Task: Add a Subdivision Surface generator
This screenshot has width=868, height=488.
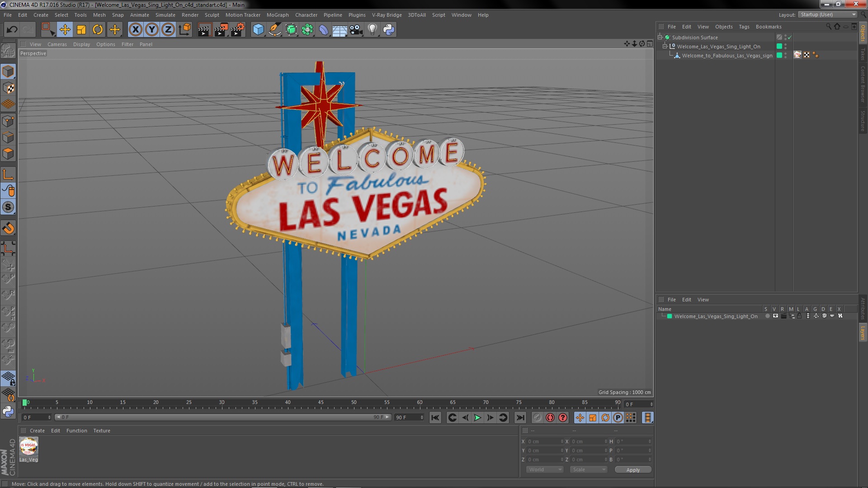Action: point(291,30)
